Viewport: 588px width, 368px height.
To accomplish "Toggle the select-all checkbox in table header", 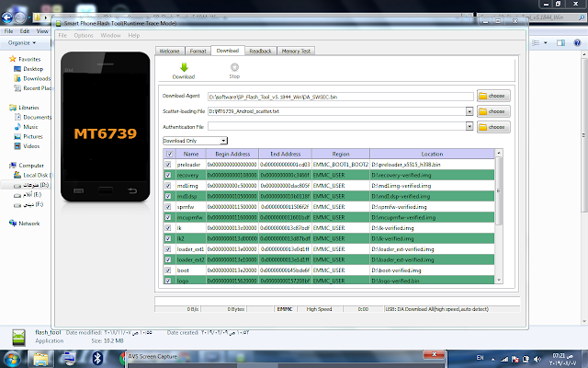I will [169, 154].
